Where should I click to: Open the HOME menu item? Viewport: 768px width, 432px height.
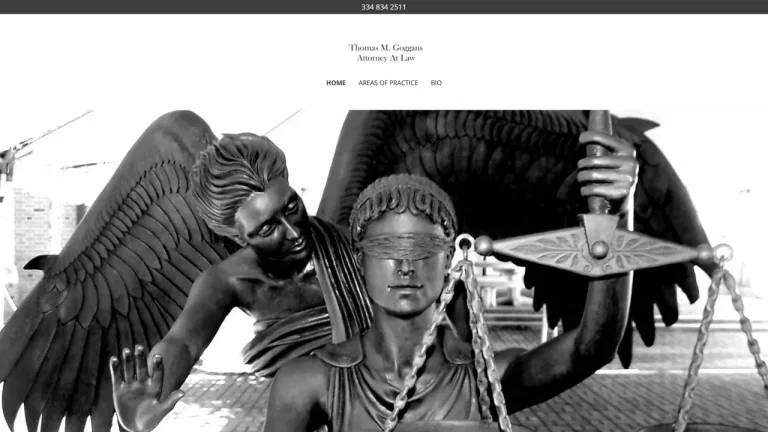click(336, 83)
